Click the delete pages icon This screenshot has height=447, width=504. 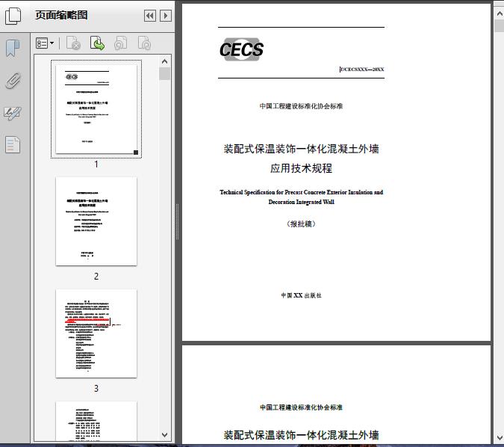tap(73, 44)
